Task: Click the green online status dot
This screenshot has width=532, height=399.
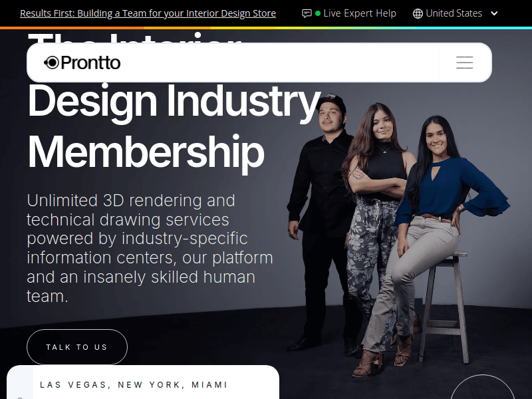Action: (318, 13)
